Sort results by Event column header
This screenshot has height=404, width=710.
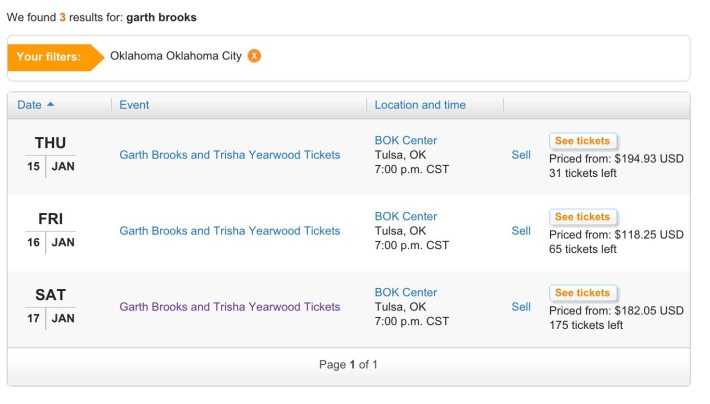(134, 105)
